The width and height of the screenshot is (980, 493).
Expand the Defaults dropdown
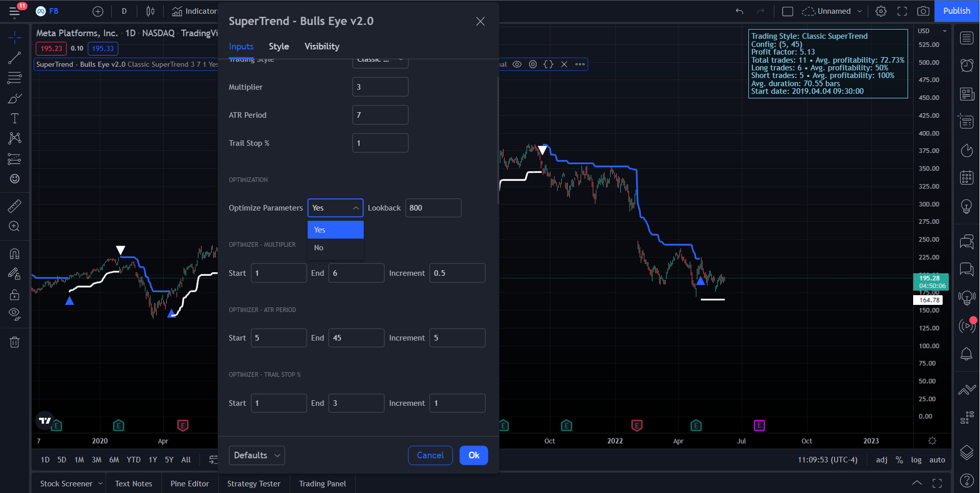point(257,455)
